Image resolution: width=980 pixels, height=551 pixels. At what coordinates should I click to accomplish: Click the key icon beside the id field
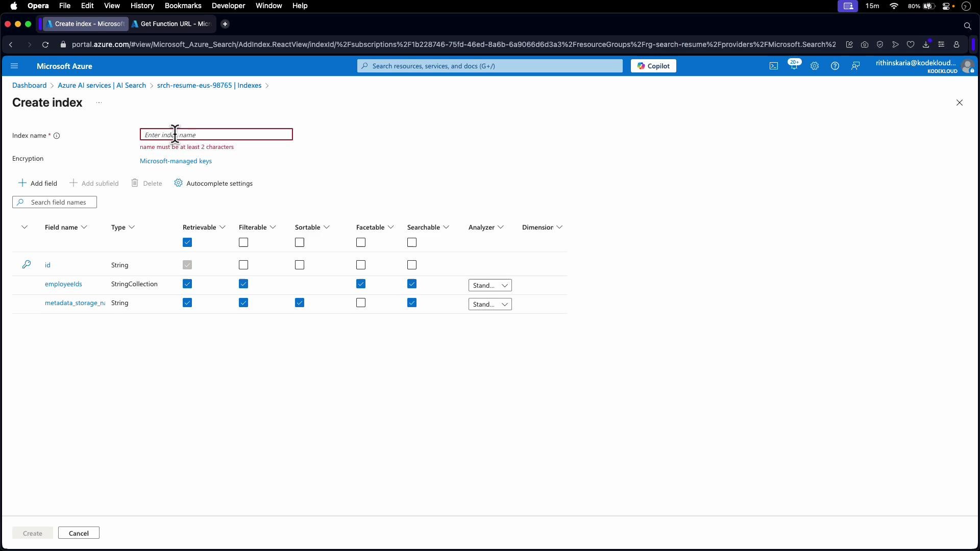27,264
